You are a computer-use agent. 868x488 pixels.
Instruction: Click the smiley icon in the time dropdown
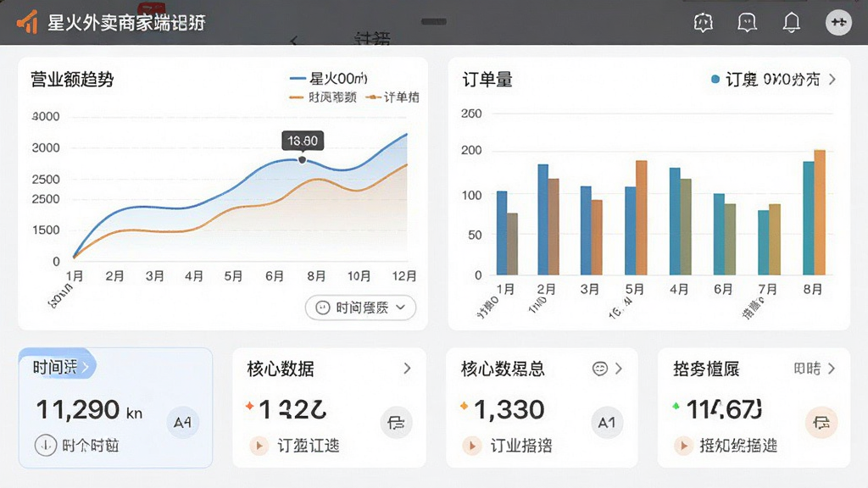[x=323, y=308]
